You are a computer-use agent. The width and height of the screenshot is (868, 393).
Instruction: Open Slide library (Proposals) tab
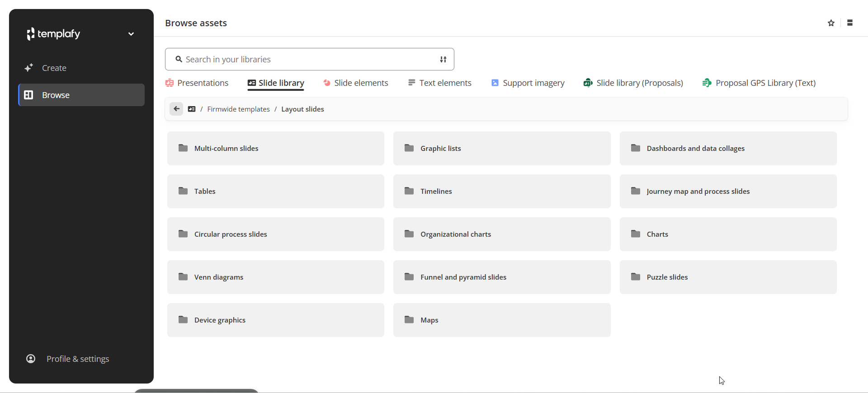(x=633, y=83)
